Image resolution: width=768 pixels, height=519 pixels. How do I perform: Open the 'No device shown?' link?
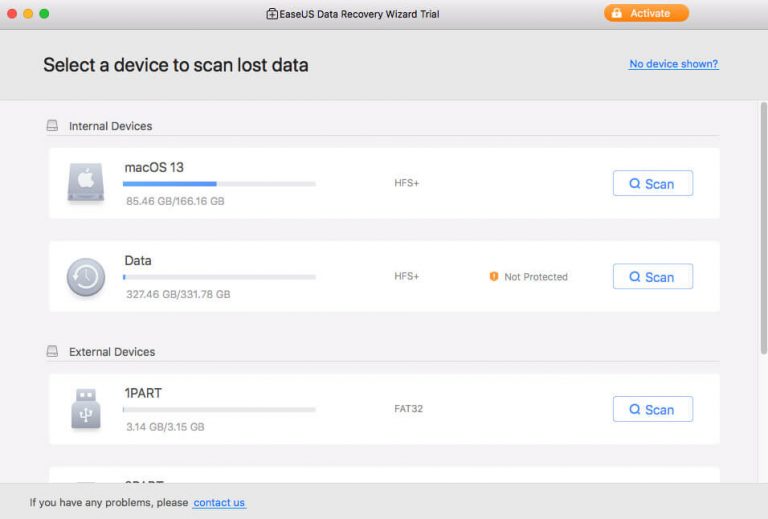(673, 64)
